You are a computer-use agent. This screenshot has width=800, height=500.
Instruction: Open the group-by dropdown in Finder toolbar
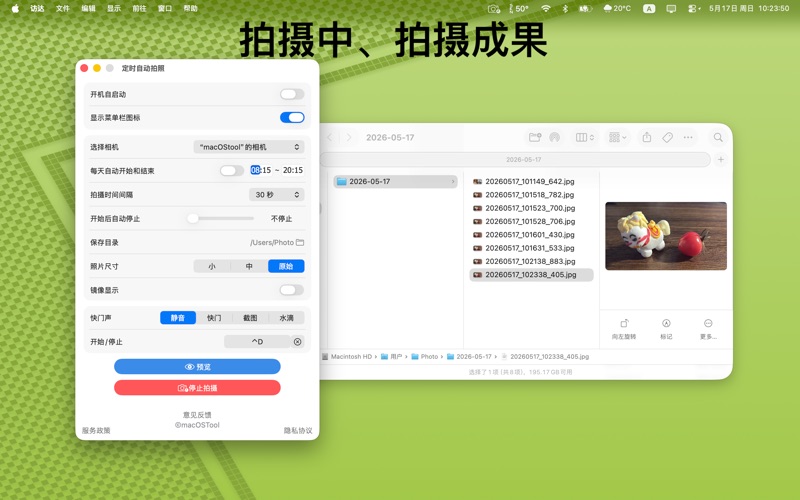pyautogui.click(x=617, y=137)
